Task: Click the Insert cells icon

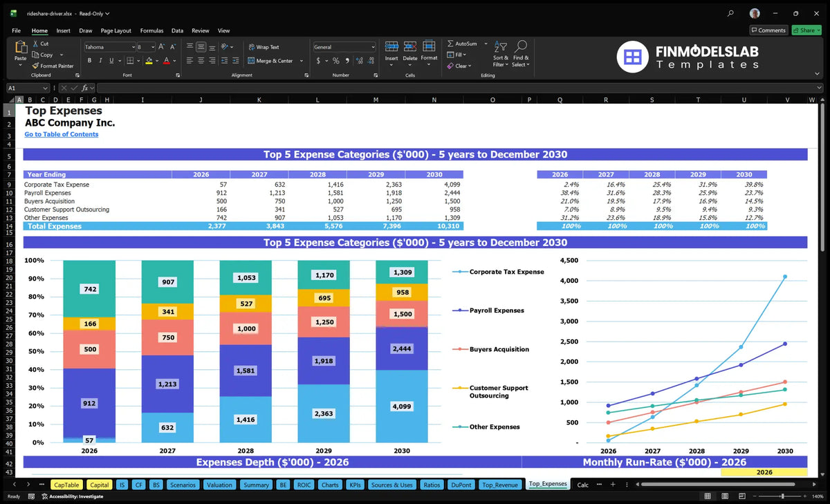Action: (391, 46)
